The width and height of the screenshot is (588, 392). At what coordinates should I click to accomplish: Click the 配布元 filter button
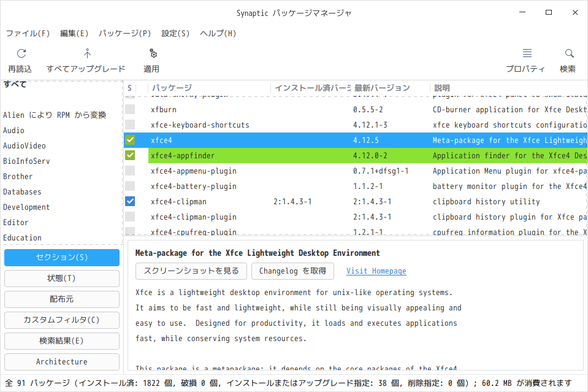pos(62,299)
